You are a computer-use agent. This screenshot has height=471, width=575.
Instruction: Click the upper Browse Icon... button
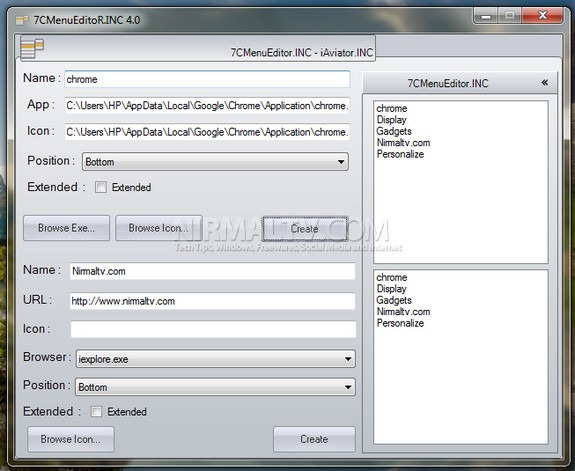click(x=158, y=228)
